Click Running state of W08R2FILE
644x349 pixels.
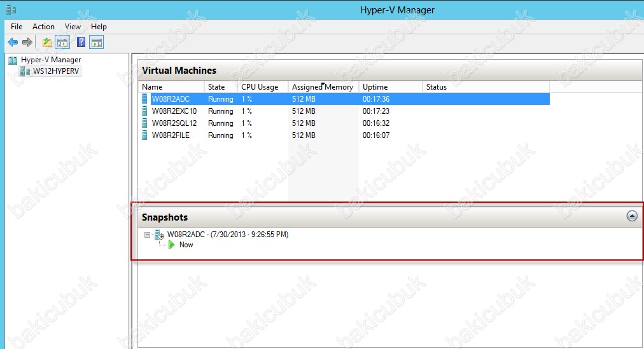(x=221, y=135)
